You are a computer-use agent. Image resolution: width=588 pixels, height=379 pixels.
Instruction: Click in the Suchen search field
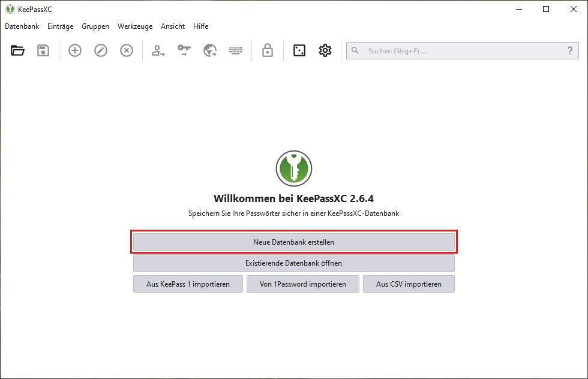coord(456,51)
